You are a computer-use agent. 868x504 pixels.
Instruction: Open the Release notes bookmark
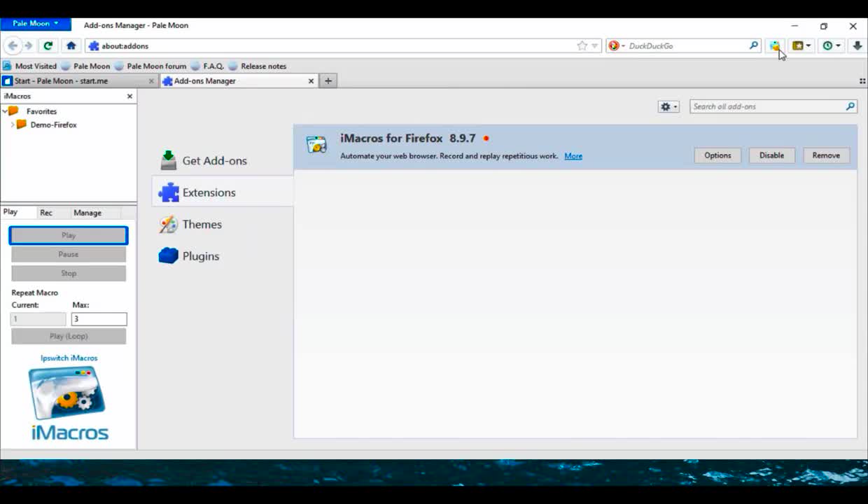(257, 66)
